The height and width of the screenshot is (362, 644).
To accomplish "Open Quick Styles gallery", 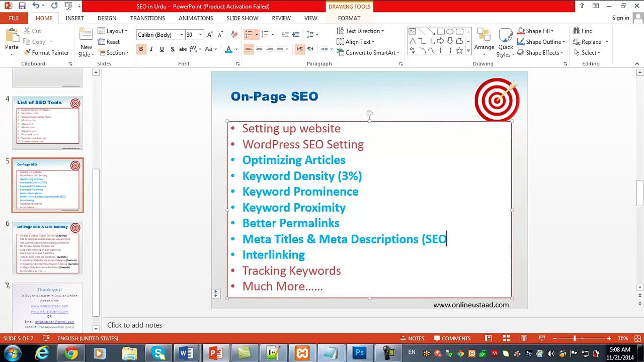I will (x=506, y=43).
